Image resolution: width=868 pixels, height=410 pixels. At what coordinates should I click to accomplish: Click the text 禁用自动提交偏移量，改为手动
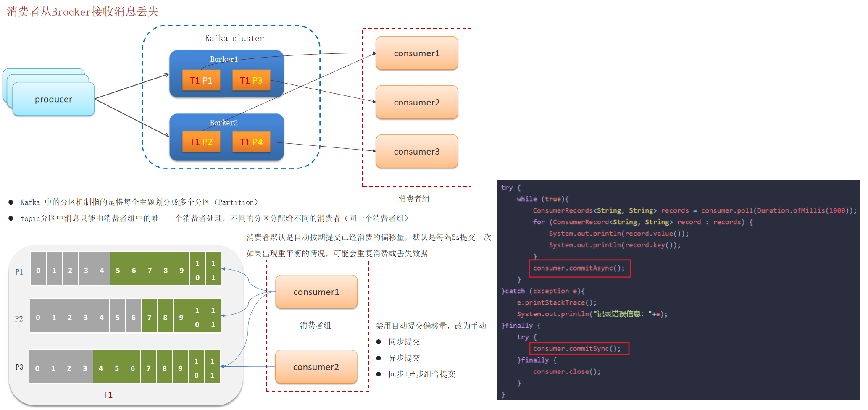point(431,326)
